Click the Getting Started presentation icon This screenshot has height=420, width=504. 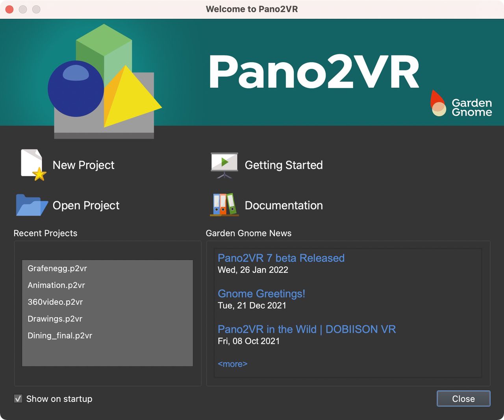point(224,165)
